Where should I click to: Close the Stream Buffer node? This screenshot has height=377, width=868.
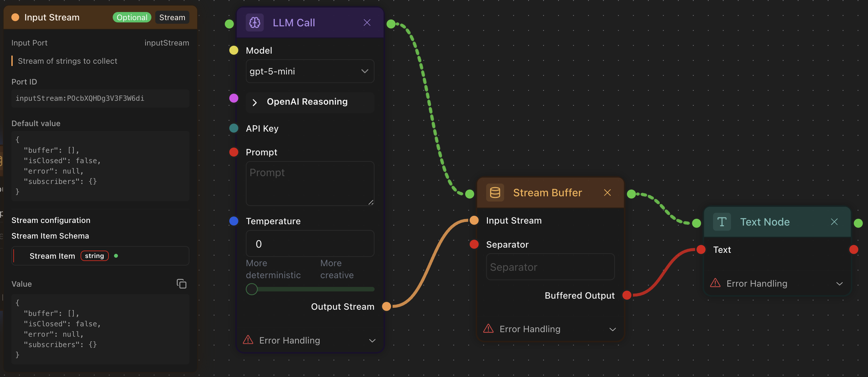(607, 192)
